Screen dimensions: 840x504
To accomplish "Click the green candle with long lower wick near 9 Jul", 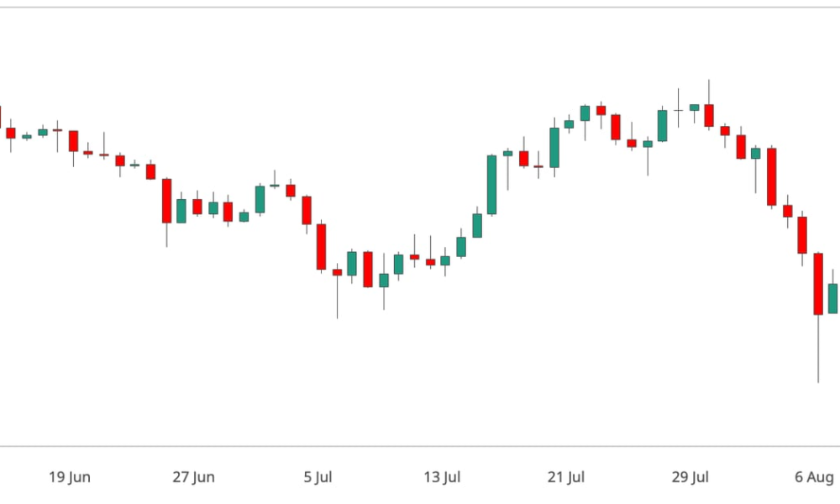I will (x=384, y=281).
